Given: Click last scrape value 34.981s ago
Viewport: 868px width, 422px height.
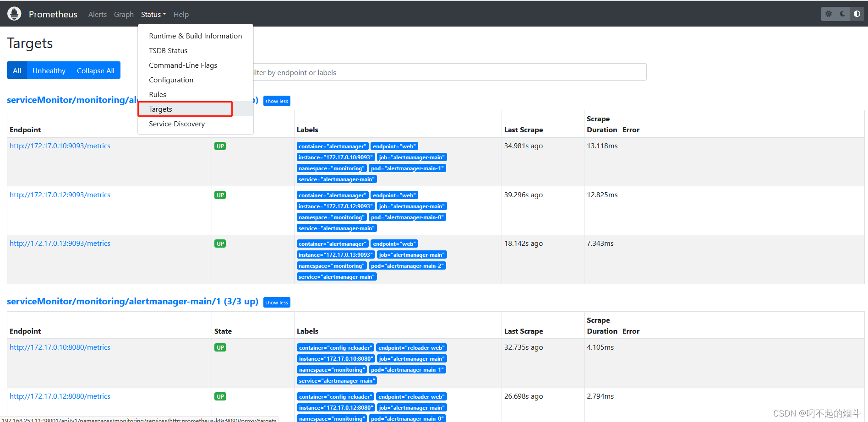Looking at the screenshot, I should coord(524,146).
